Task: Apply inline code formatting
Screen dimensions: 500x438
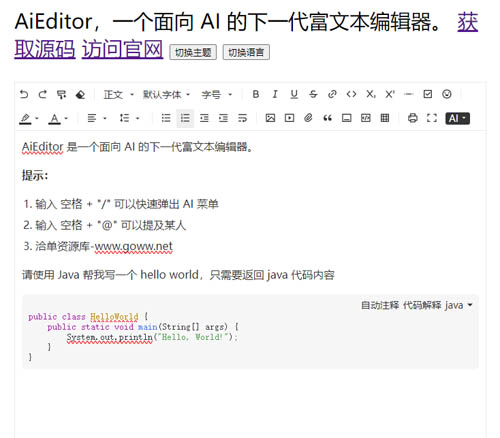Action: (x=351, y=94)
